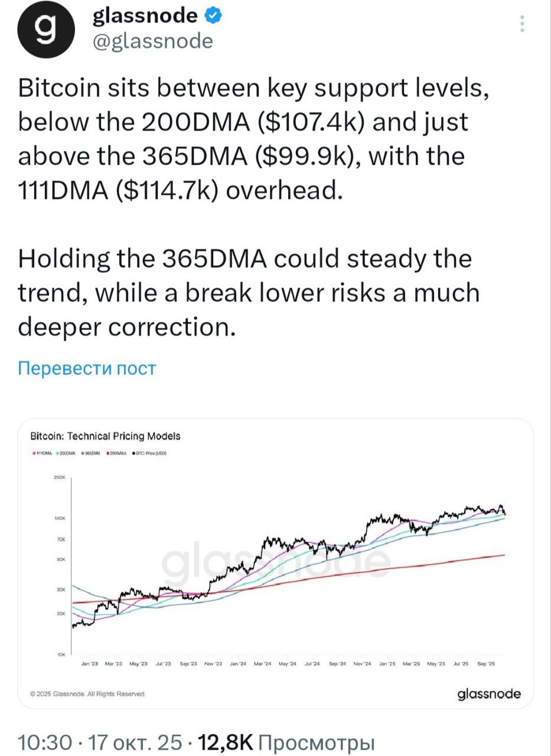Image resolution: width=551 pixels, height=756 pixels.
Task: Click the 17 окт. 25 post date
Action: pos(135,742)
